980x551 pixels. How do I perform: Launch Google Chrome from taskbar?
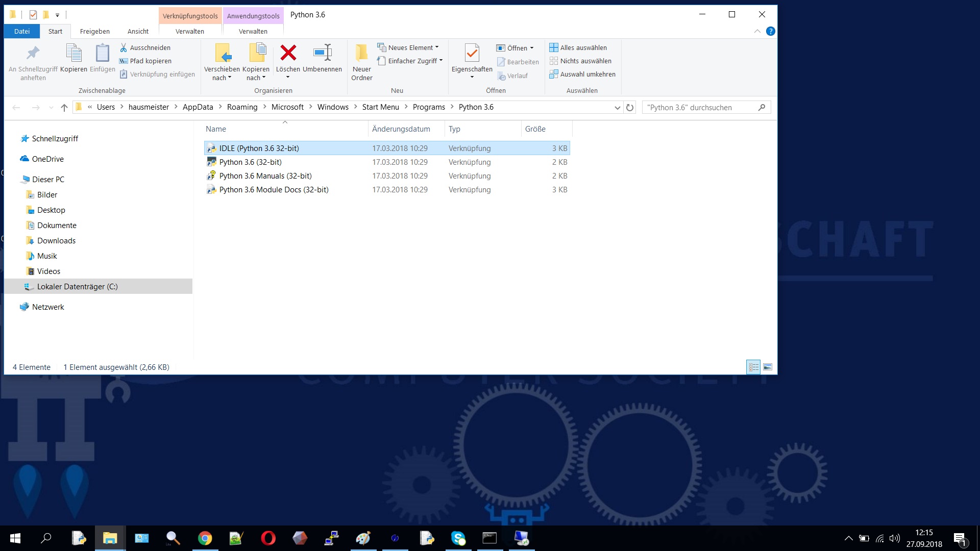tap(205, 538)
